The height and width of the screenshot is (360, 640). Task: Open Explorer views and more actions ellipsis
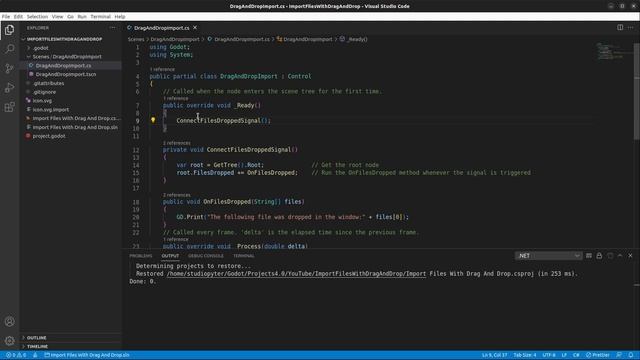coord(113,28)
